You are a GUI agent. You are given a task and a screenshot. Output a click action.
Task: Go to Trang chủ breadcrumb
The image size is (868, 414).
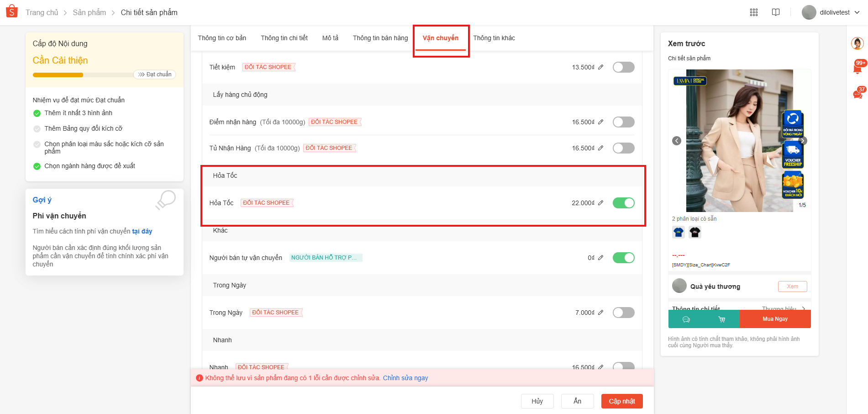(x=42, y=12)
